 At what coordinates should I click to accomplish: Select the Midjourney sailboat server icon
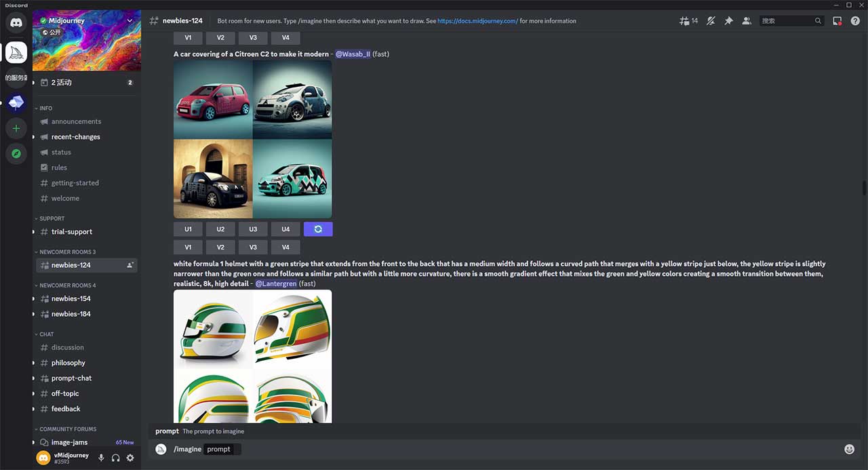(x=16, y=52)
